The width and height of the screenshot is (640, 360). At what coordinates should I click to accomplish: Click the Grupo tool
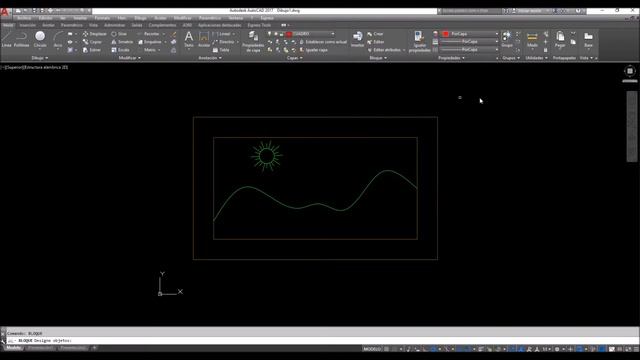pyautogui.click(x=507, y=39)
